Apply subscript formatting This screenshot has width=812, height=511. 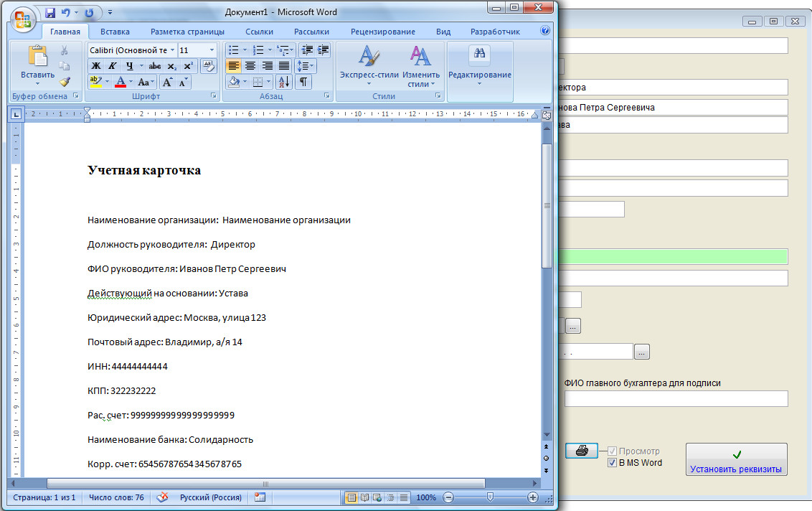click(x=172, y=66)
